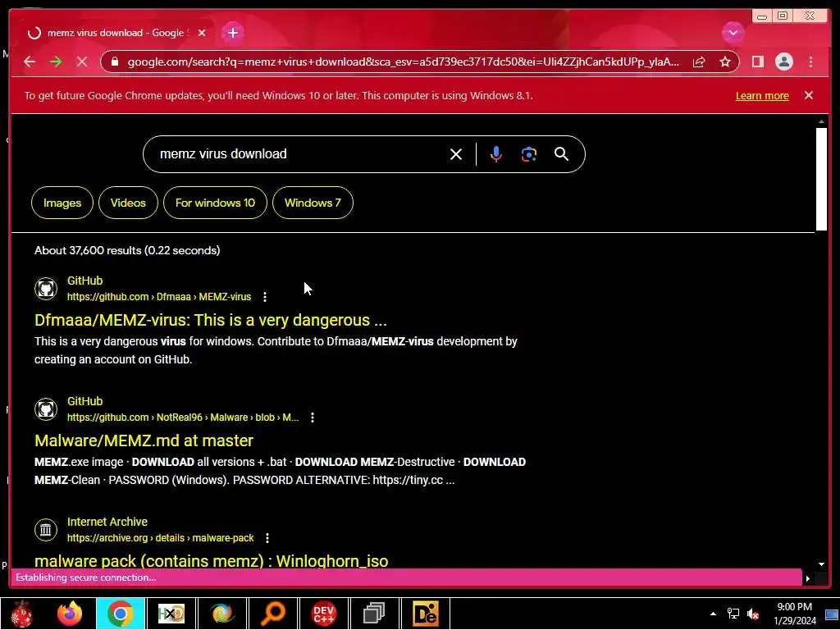The height and width of the screenshot is (630, 840).
Task: Open options for Internet Archive result
Action: pos(267,538)
